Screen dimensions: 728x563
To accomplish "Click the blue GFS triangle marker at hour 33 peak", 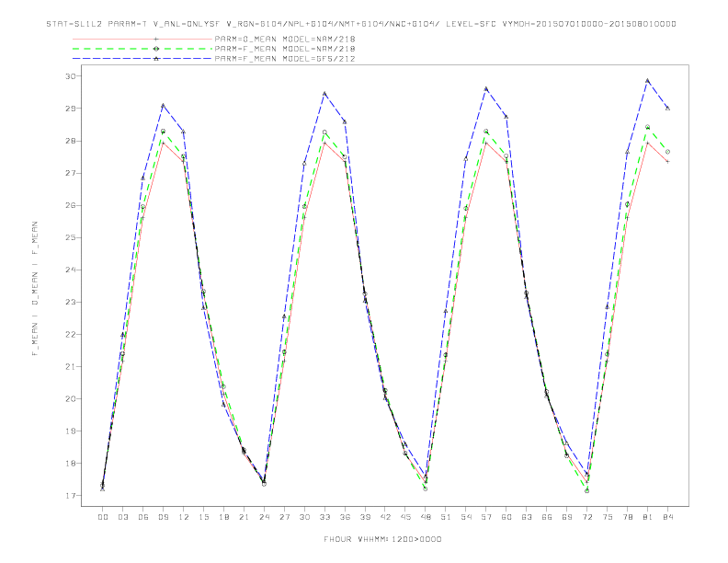I will 324,94.
